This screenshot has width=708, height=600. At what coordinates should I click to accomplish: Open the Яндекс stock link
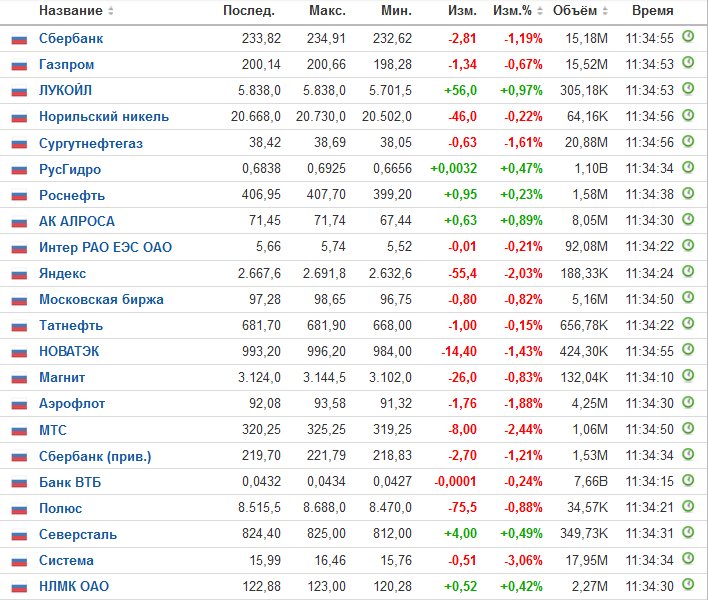(x=62, y=274)
